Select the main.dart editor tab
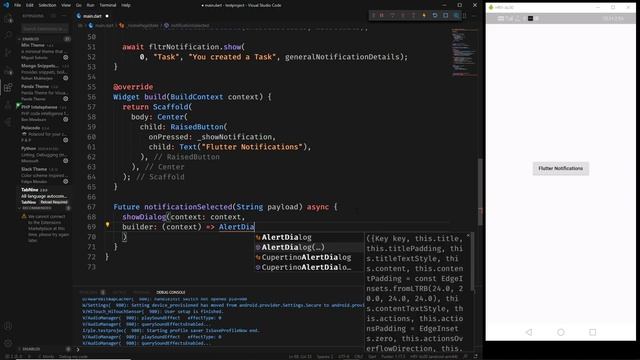The image size is (640, 360). coord(93,16)
